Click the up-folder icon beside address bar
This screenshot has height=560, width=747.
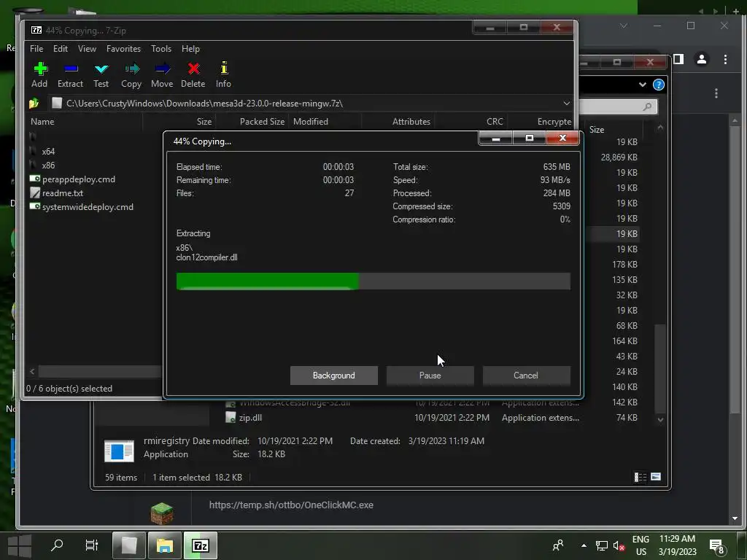pos(34,104)
